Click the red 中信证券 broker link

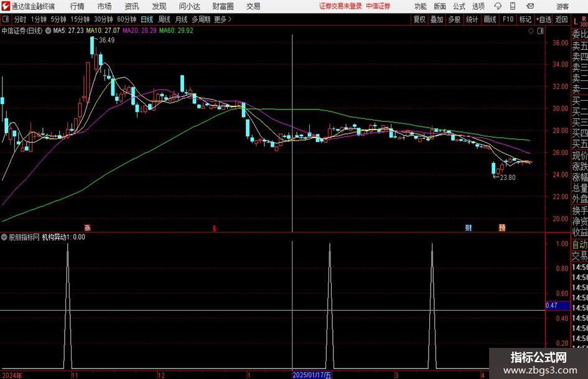point(378,6)
